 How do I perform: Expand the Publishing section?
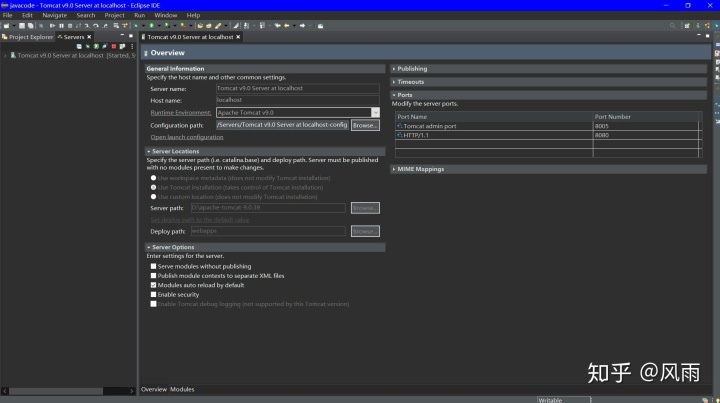(394, 69)
